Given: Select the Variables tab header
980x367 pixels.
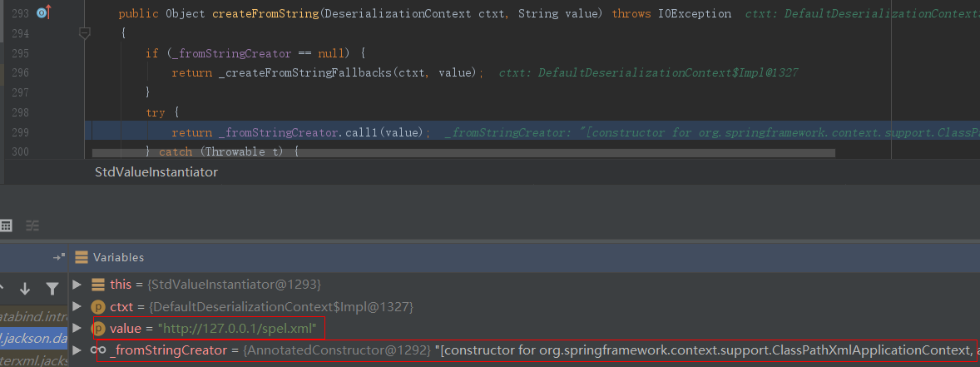Looking at the screenshot, I should click(x=117, y=257).
